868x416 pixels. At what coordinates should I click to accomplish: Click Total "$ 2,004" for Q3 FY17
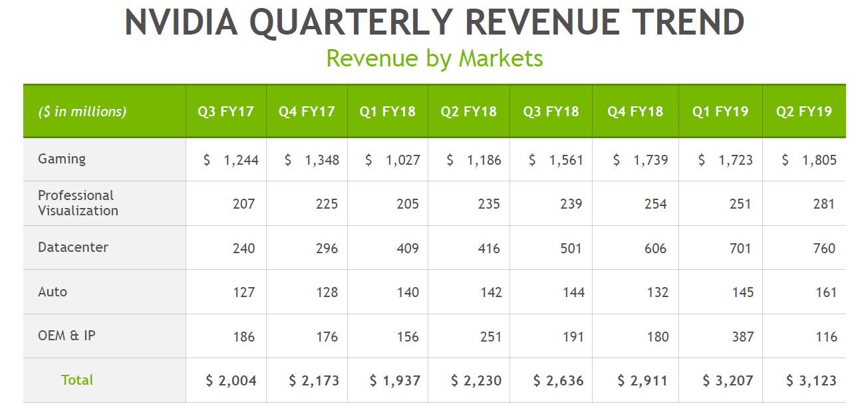coord(231,381)
